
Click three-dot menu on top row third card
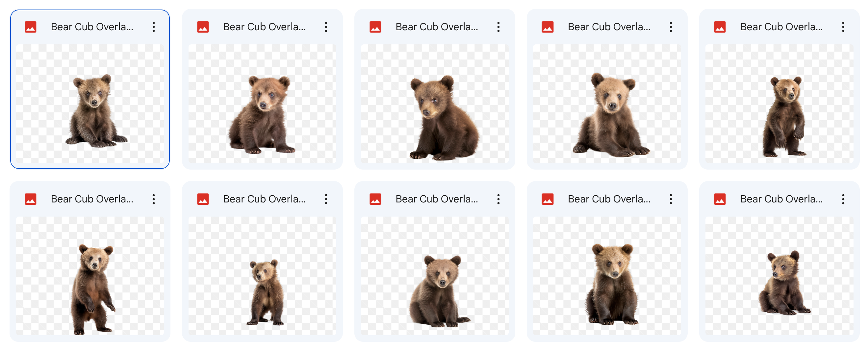coord(498,27)
